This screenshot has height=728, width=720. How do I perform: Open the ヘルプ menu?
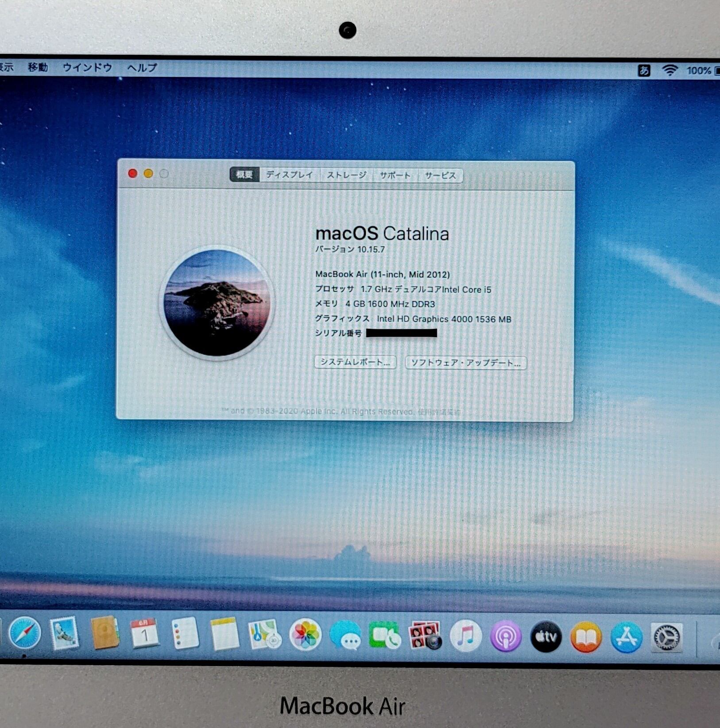pyautogui.click(x=142, y=68)
